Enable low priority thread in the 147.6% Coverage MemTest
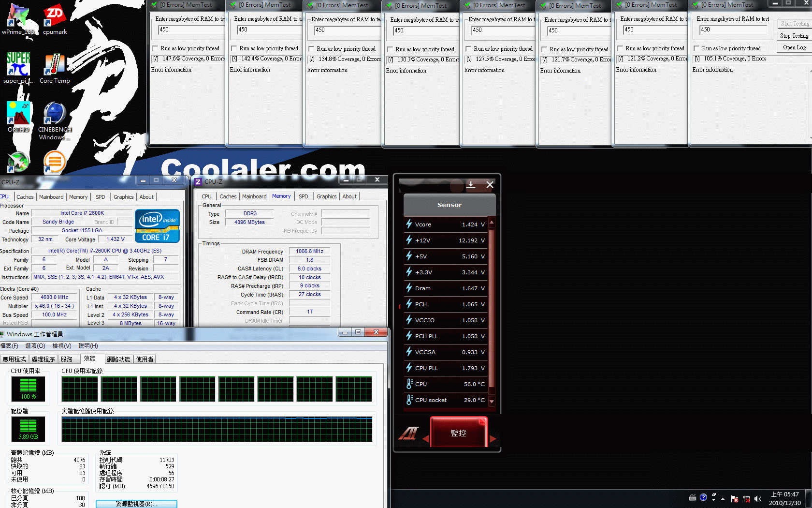The width and height of the screenshot is (812, 508). click(x=156, y=48)
